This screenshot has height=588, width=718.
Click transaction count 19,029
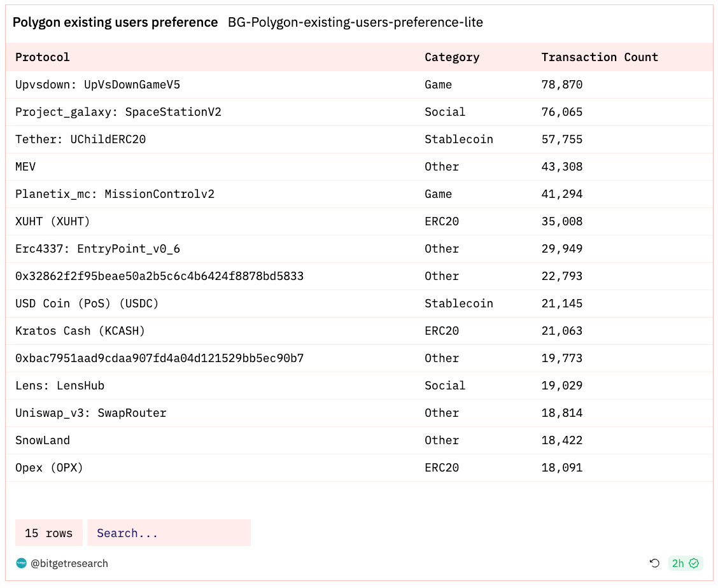tap(562, 386)
